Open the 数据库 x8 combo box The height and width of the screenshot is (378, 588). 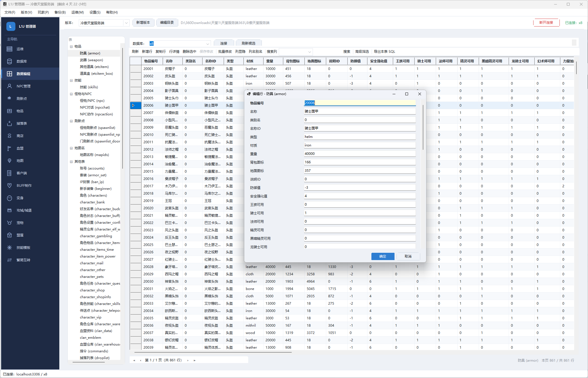pyautogui.click(x=180, y=43)
